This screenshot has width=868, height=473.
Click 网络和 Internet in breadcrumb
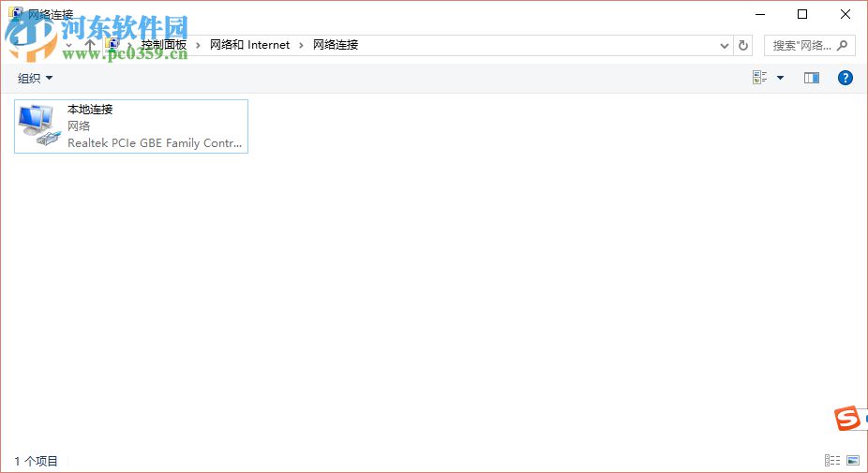(249, 45)
